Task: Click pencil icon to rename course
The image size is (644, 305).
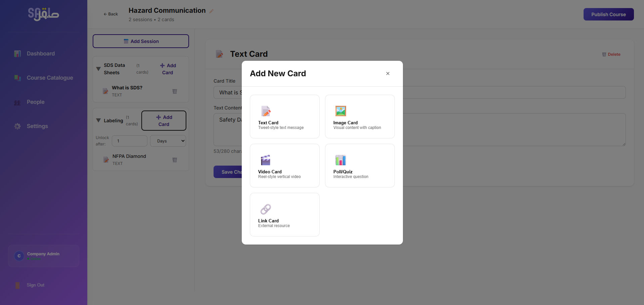Action: [x=212, y=11]
